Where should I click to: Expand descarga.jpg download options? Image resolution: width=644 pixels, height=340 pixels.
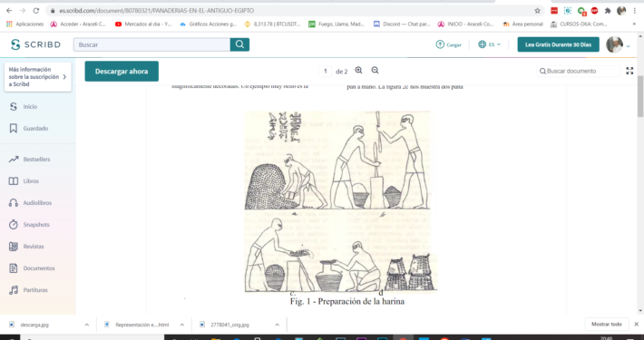pyautogui.click(x=87, y=325)
